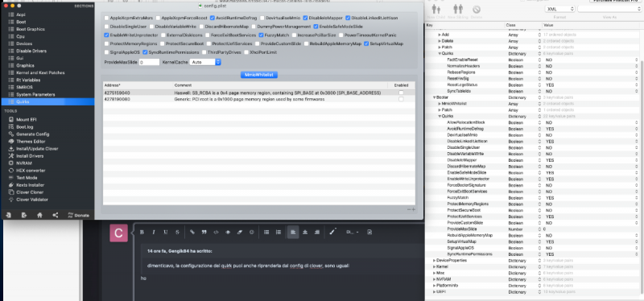Click the export config icon in the Clover bottom bar
This screenshot has height=301, width=644.
click(24, 215)
